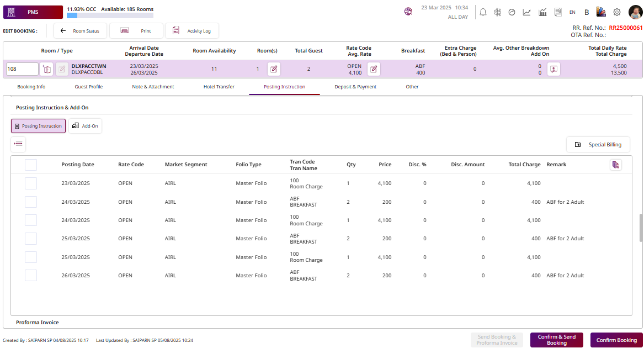This screenshot has height=348, width=644.
Task: Open the EN language selector
Action: [572, 12]
